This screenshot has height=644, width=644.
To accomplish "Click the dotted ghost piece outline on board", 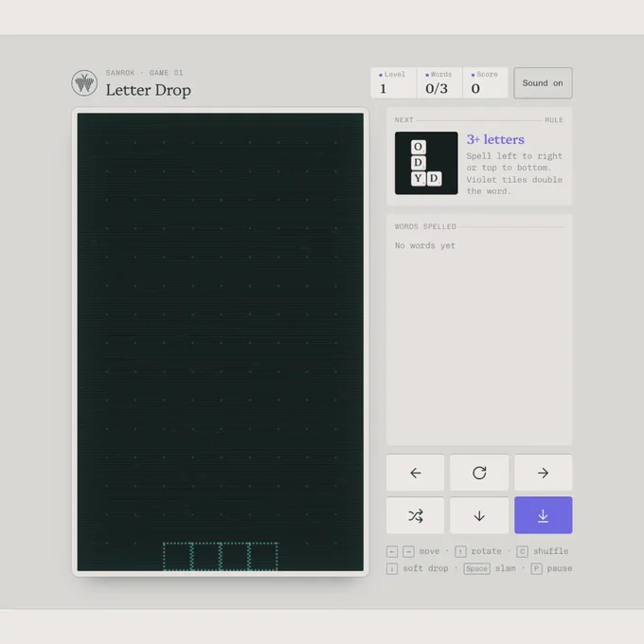I will (x=221, y=557).
